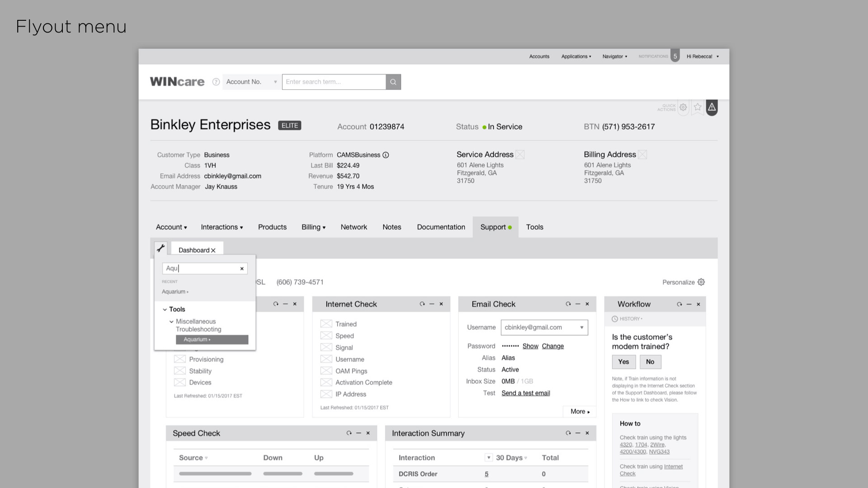Clear the Aqu flyout search text
Image resolution: width=868 pixels, height=488 pixels.
tap(242, 268)
